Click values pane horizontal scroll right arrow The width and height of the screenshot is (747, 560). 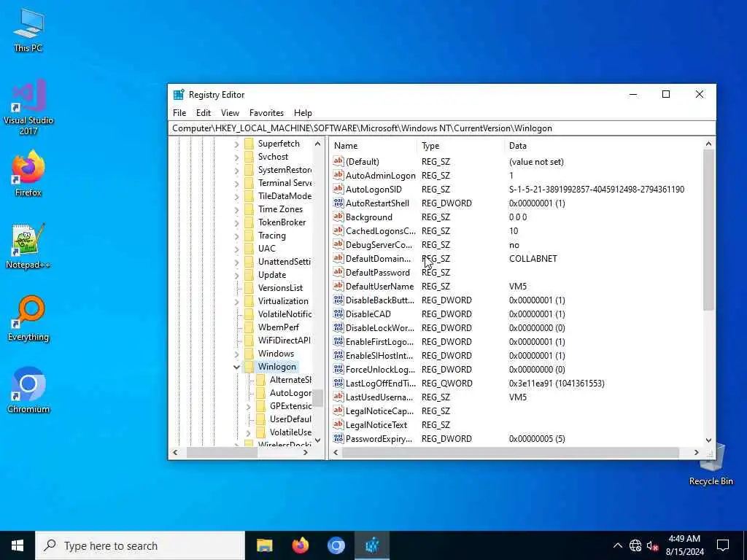(x=697, y=452)
